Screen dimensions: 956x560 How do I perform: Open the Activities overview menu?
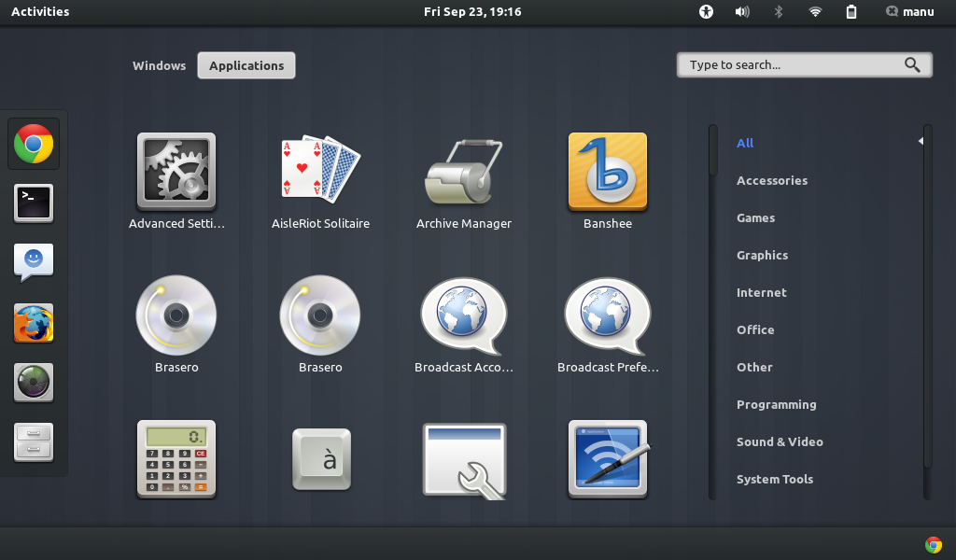click(39, 12)
